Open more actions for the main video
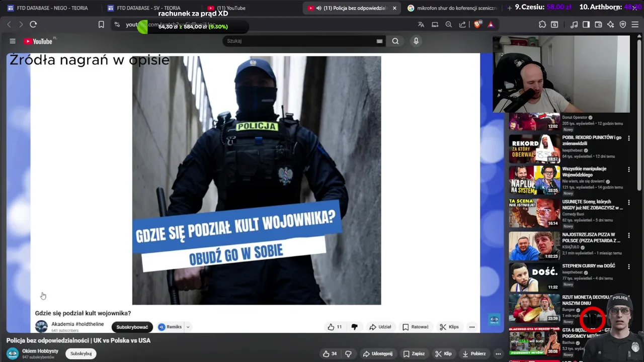Screen dimensions: 644x362 tap(498, 353)
